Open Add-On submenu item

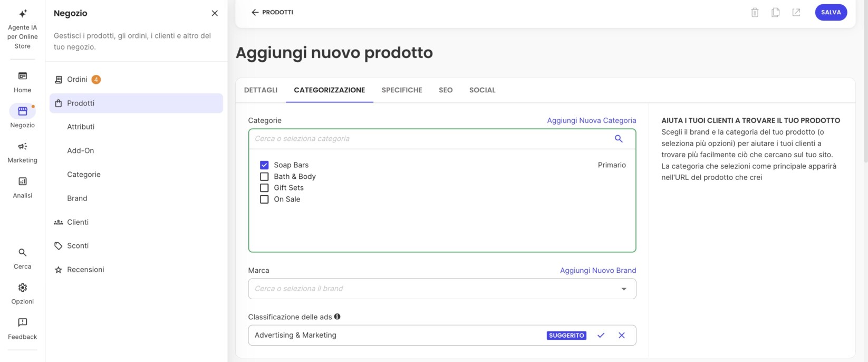(x=81, y=151)
